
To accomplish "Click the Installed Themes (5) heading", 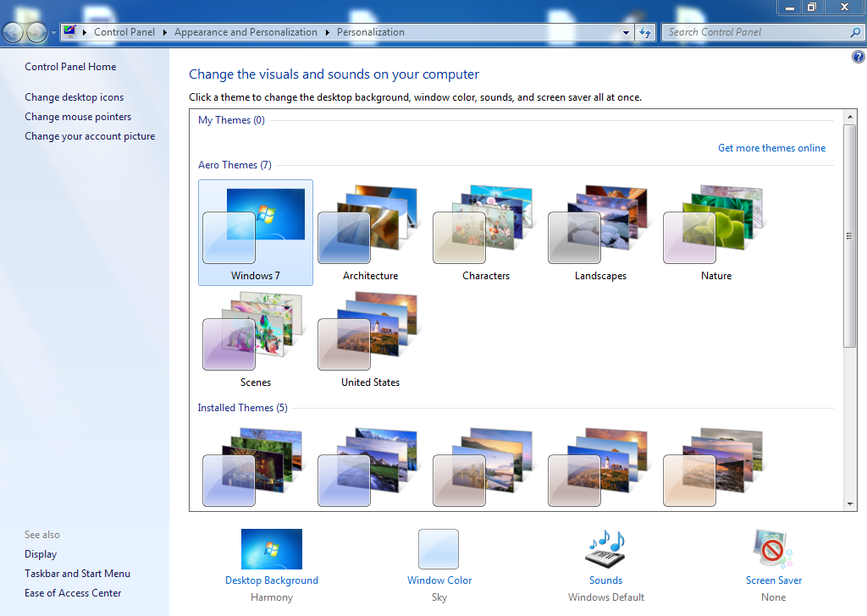I will tap(242, 408).
